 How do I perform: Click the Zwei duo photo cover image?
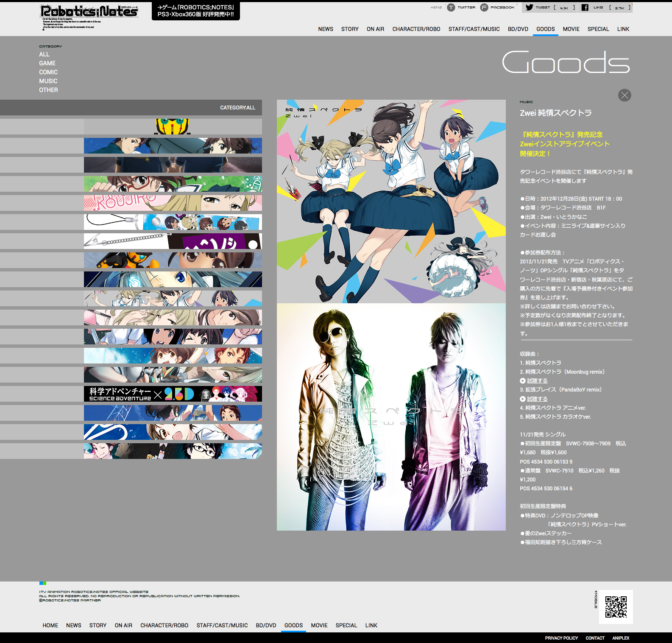pyautogui.click(x=391, y=417)
